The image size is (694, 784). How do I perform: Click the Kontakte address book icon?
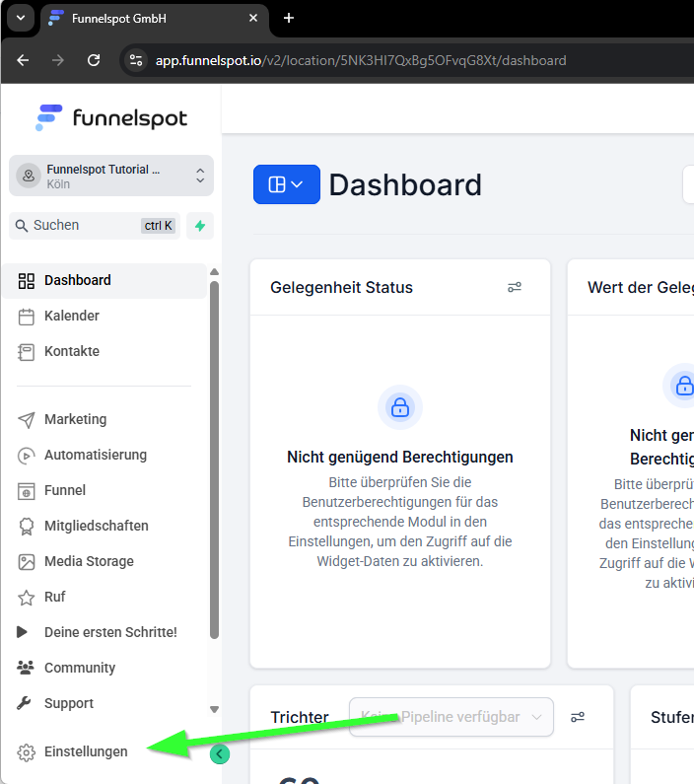pos(26,352)
